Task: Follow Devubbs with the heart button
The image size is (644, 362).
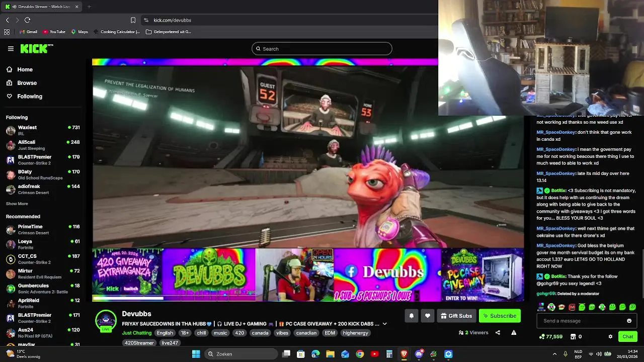Action: (427, 316)
